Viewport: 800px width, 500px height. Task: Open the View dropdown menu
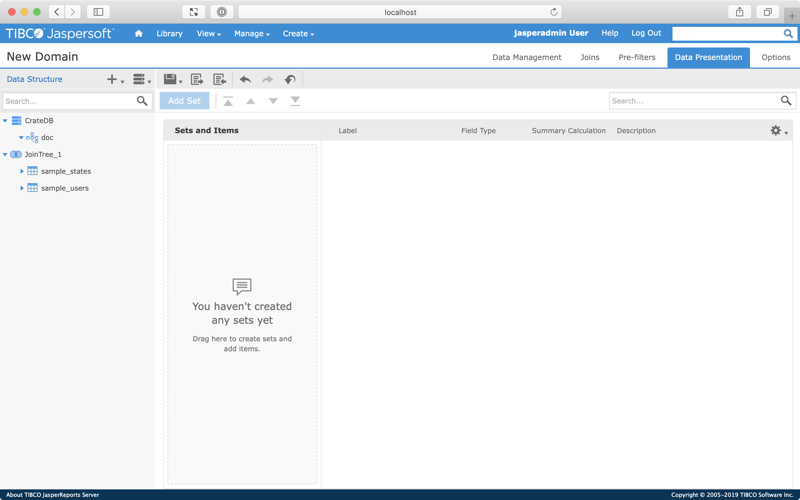pos(209,34)
